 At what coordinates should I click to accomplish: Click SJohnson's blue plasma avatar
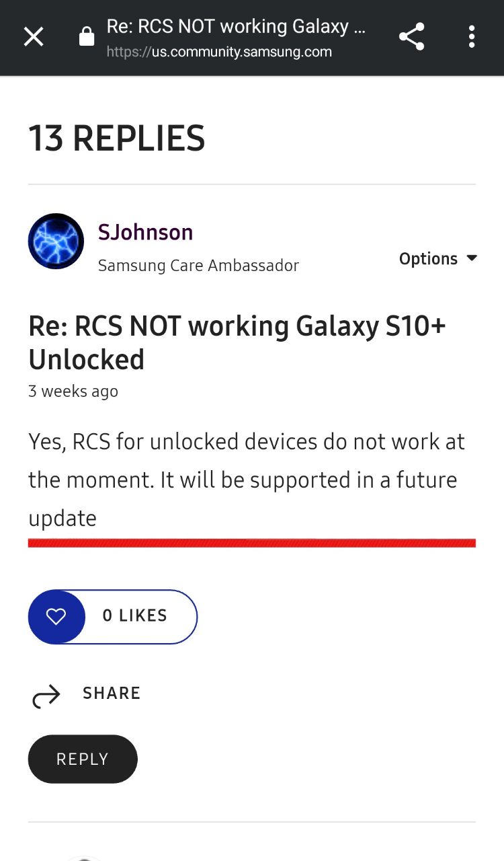[56, 241]
